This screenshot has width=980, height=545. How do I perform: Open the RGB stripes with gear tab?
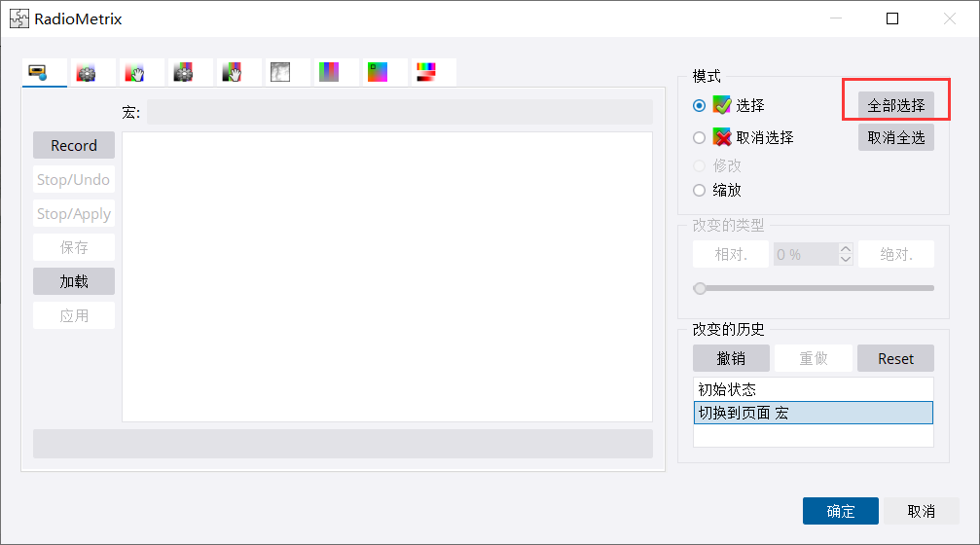87,72
